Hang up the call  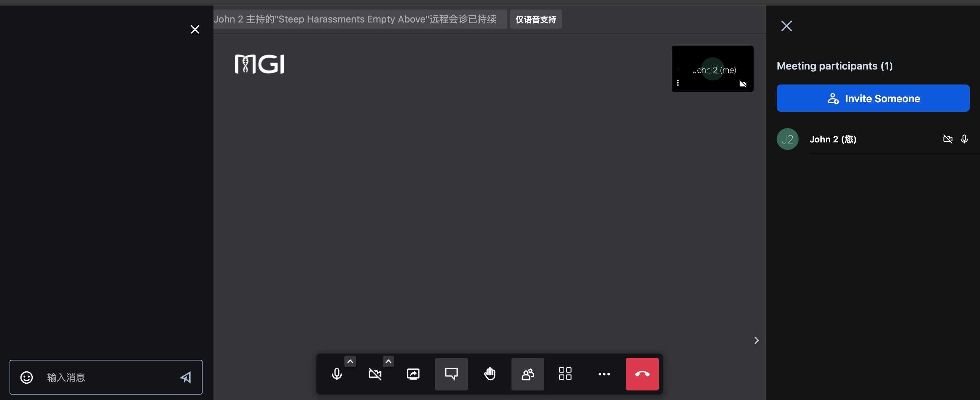click(642, 374)
